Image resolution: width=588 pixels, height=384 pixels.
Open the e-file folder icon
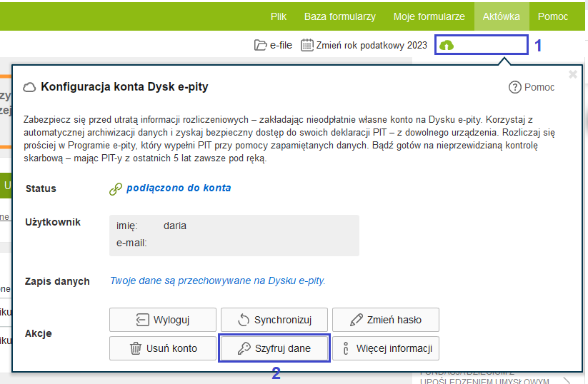click(x=261, y=45)
